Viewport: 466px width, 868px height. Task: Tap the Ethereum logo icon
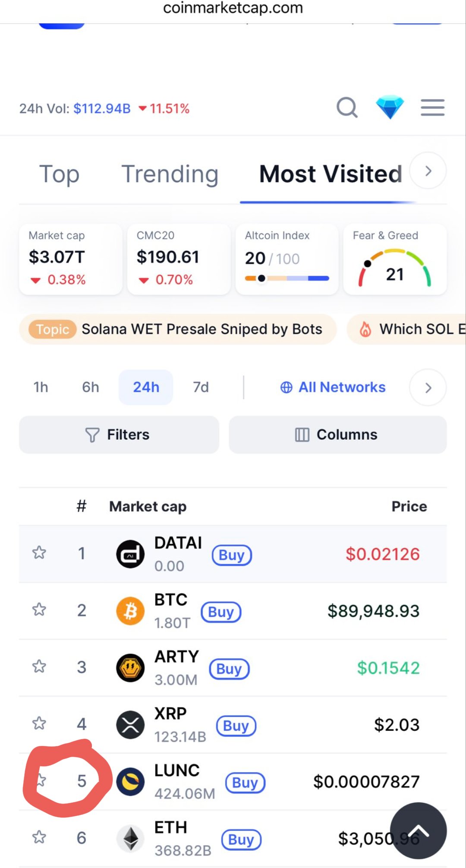(130, 839)
